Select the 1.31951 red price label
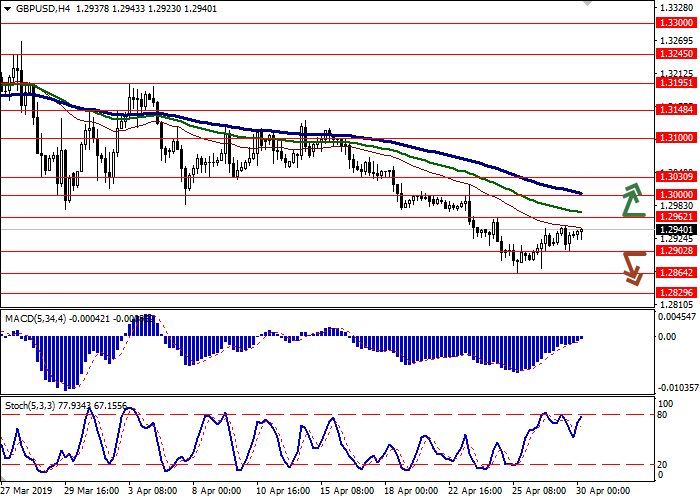This screenshot has height=500, width=700. tap(672, 84)
